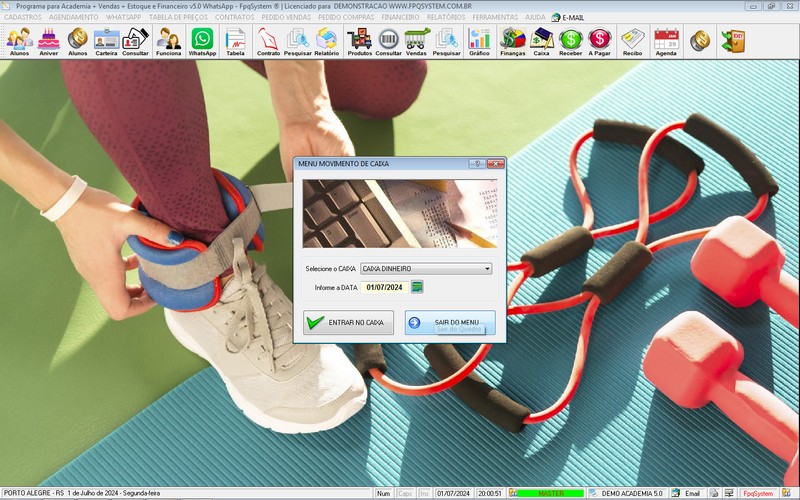
Task: Open the Recibo receipt icon
Action: pos(633,42)
